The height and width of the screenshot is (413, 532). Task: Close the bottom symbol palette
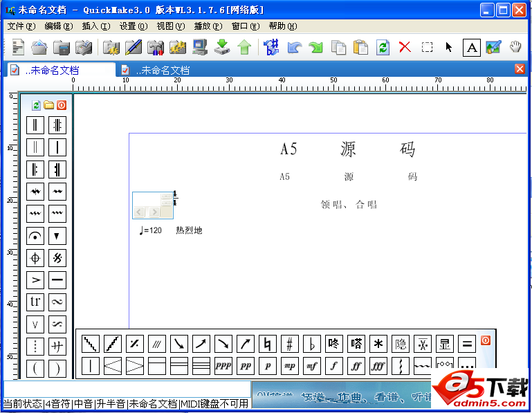pos(486,340)
